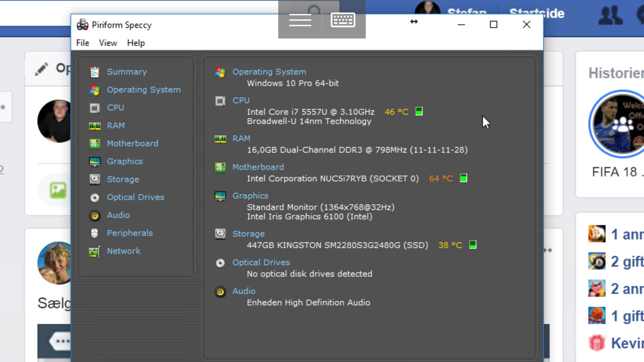Open the RAM section via its sidebar icon
Viewport: 644px width, 362px height.
point(95,126)
